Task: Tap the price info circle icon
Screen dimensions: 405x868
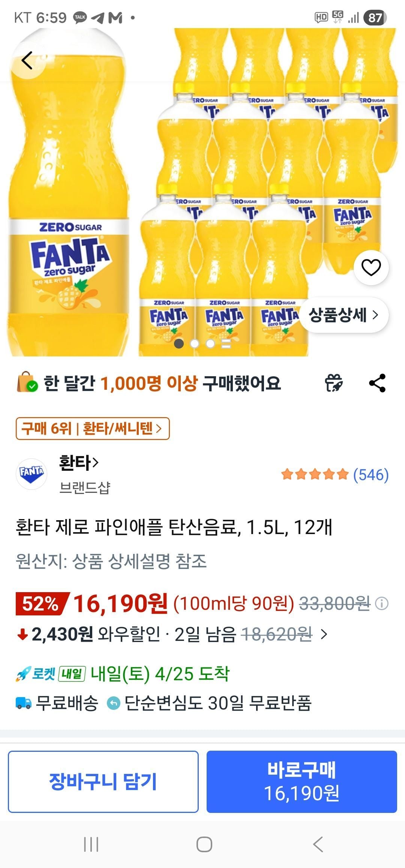Action: (x=382, y=604)
